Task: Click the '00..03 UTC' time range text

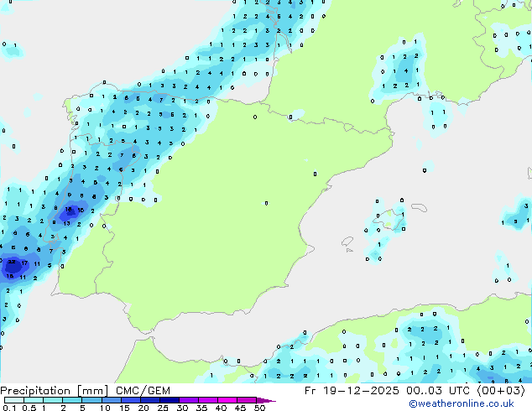Action: 438,391
